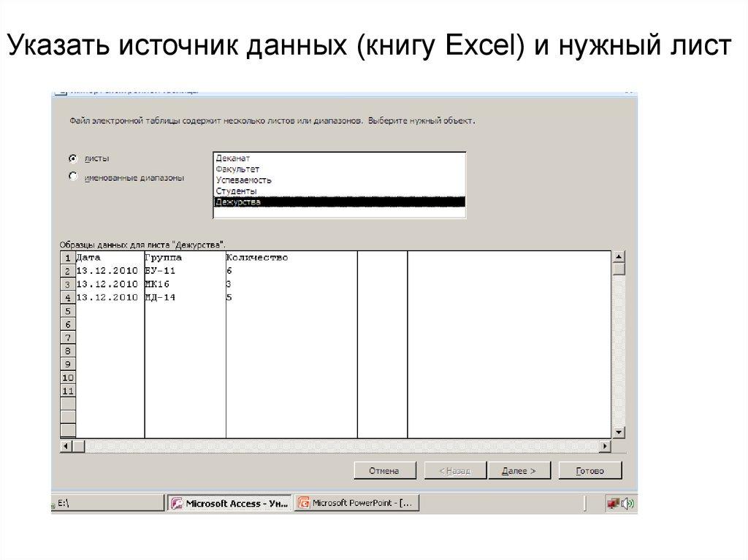Select the Деканат sheet in list
Image resolution: width=748 pixels, height=560 pixels.
click(233, 158)
